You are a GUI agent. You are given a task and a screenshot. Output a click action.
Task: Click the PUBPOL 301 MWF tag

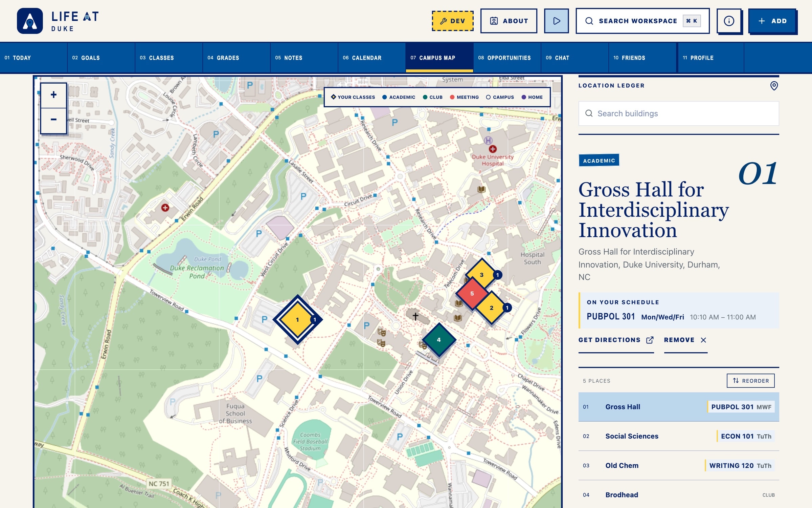741,407
